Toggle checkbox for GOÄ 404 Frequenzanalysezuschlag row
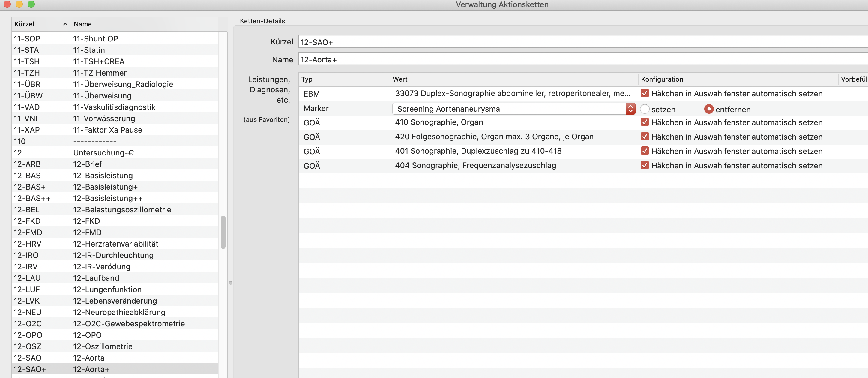The image size is (868, 378). pyautogui.click(x=645, y=165)
